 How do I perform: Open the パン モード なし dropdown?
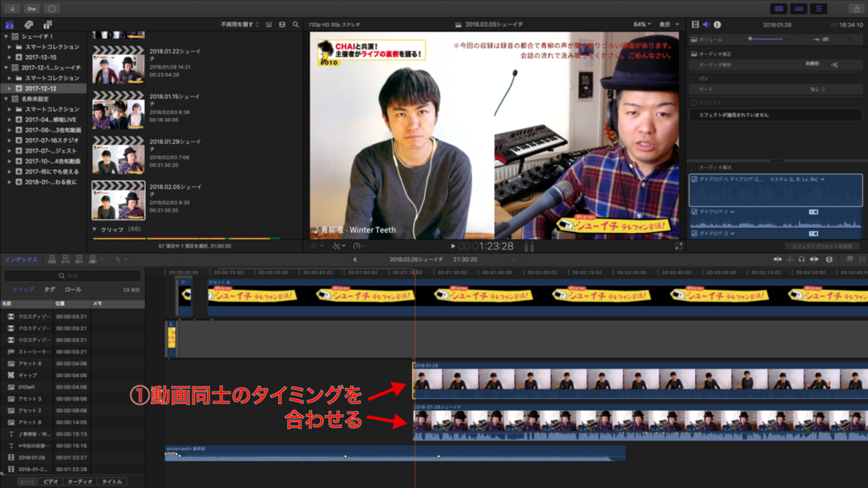(818, 89)
